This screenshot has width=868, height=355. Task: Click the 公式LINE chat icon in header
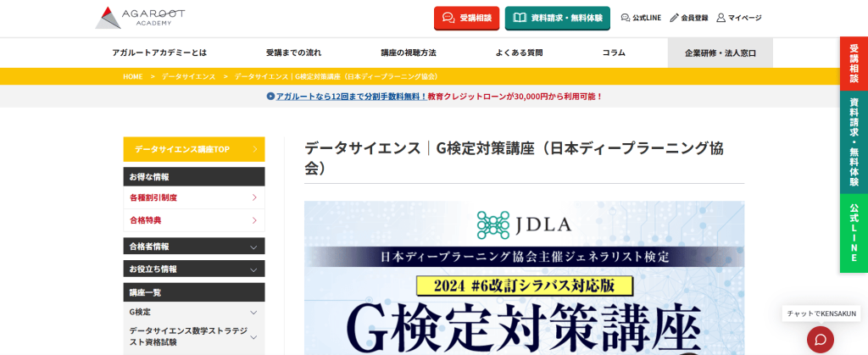coord(626,18)
